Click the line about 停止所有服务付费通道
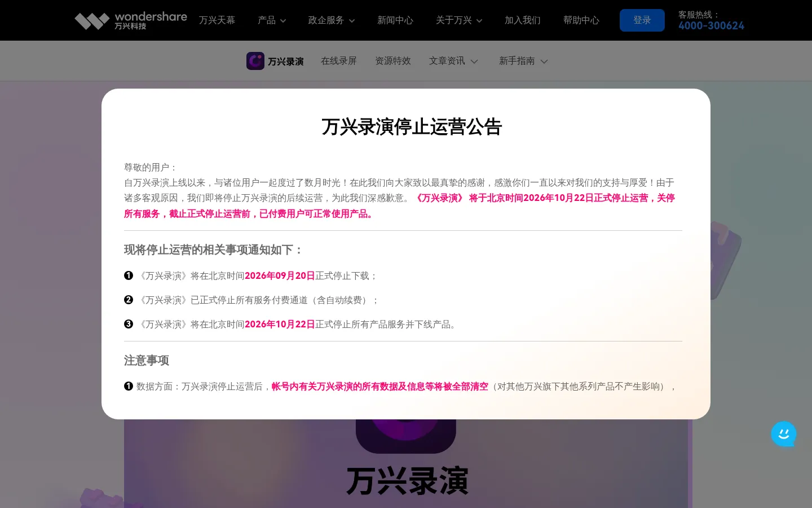Image resolution: width=812 pixels, height=508 pixels. tap(259, 300)
